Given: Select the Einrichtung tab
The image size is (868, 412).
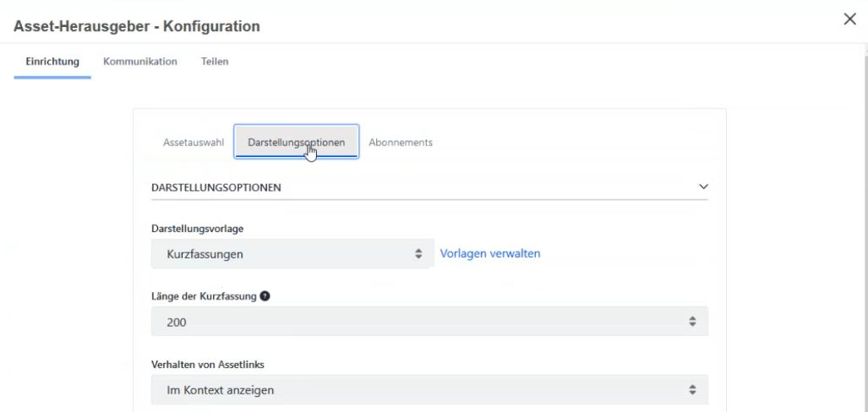Looking at the screenshot, I should [52, 62].
